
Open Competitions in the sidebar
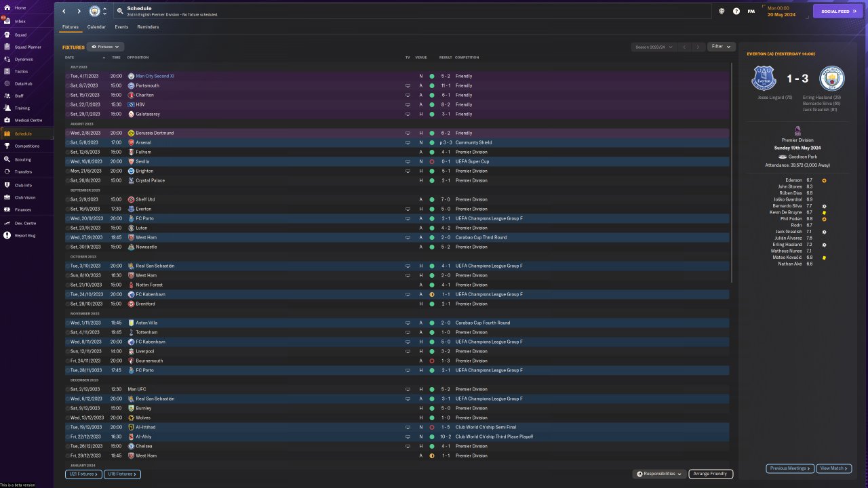(27, 146)
